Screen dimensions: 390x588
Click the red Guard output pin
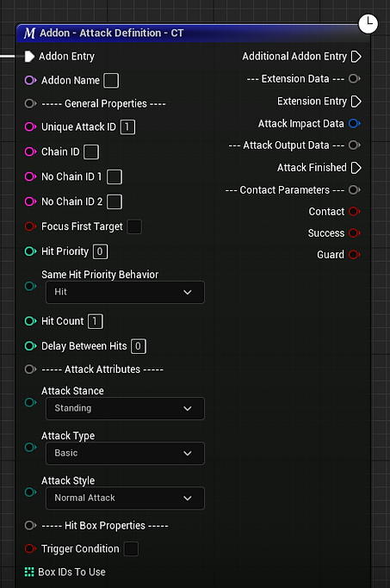click(x=355, y=255)
